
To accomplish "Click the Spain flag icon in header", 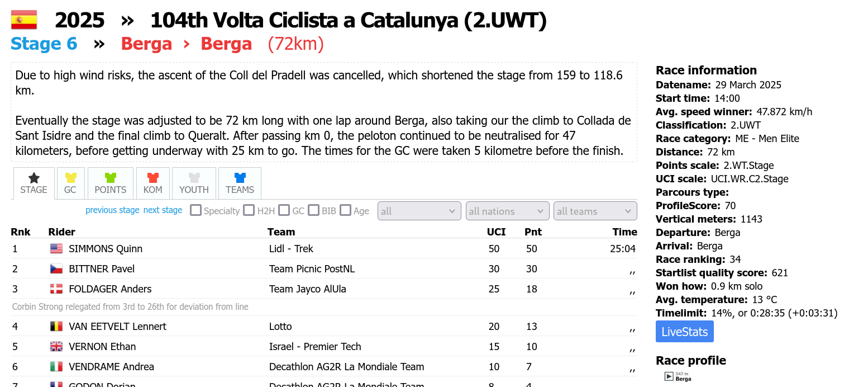I will (24, 20).
